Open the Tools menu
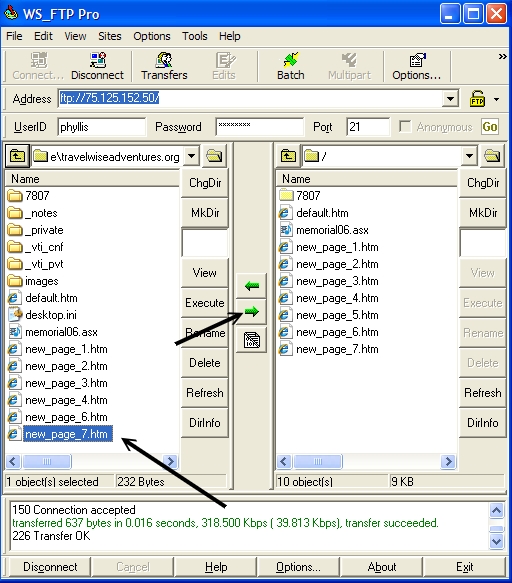 tap(194, 36)
